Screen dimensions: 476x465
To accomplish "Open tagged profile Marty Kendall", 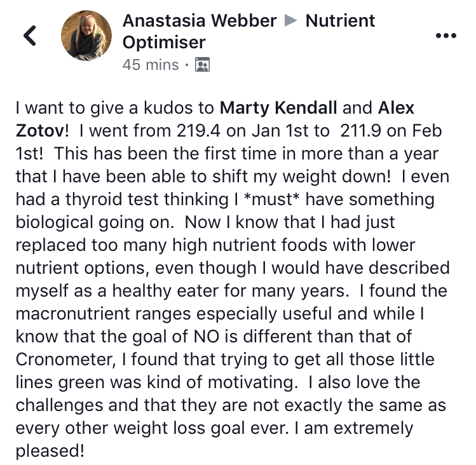I will [x=278, y=108].
